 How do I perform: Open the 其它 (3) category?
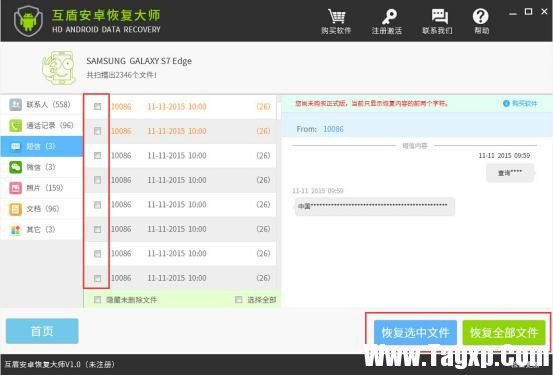coord(41,230)
